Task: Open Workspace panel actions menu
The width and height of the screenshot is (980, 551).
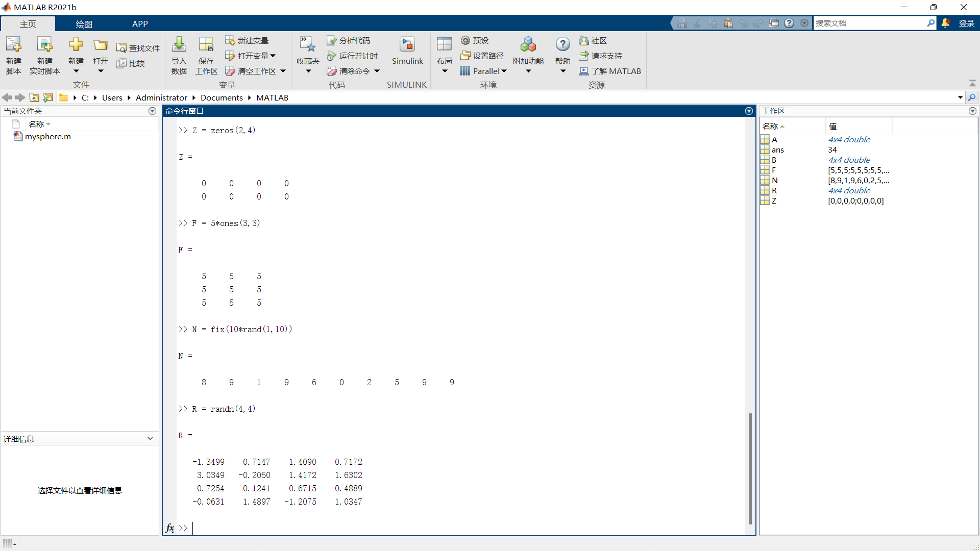Action: point(972,111)
